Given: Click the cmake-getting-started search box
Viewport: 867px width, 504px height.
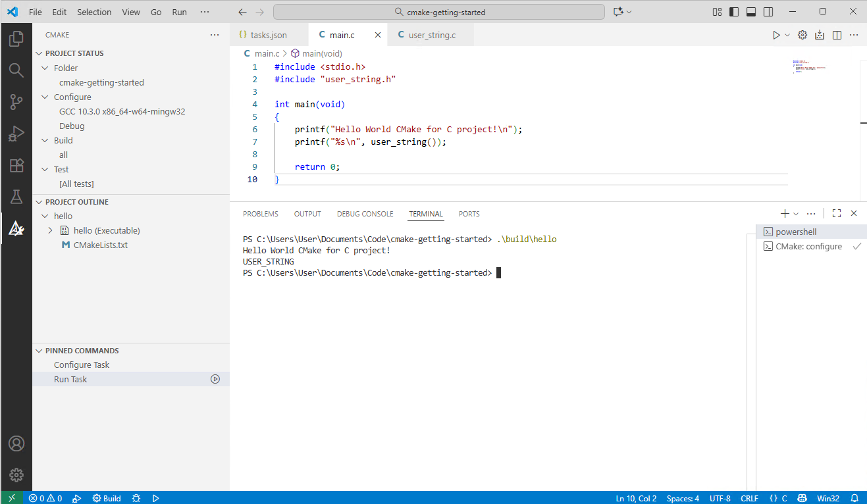Looking at the screenshot, I should point(438,12).
